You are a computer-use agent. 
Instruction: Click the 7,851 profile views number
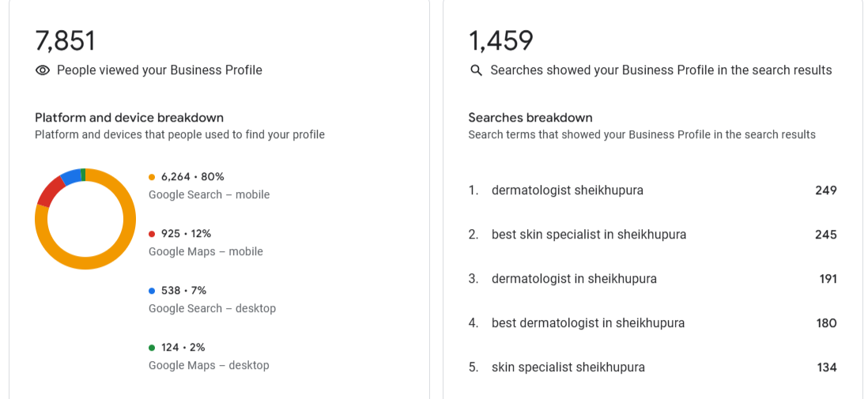coord(65,40)
